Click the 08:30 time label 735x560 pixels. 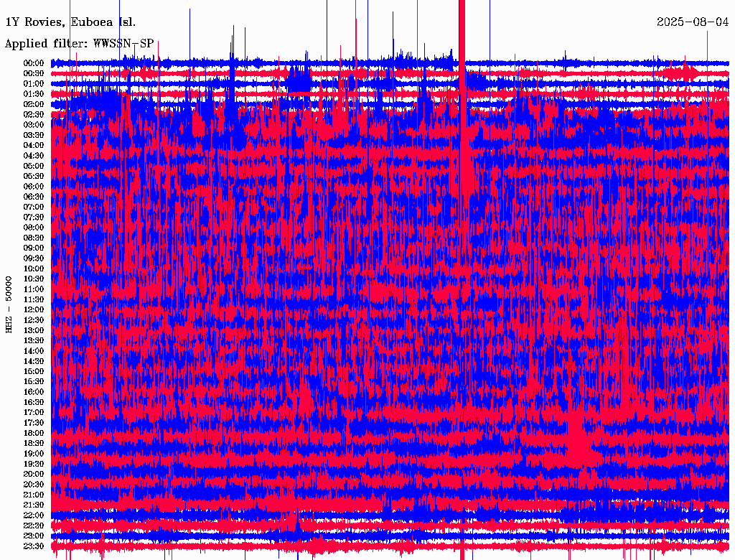click(x=34, y=238)
